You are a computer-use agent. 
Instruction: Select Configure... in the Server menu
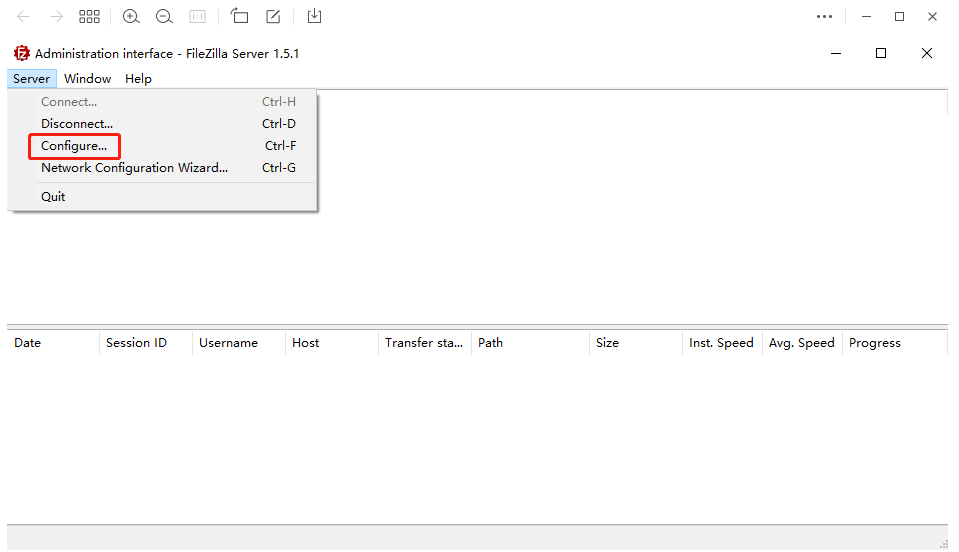point(162,145)
